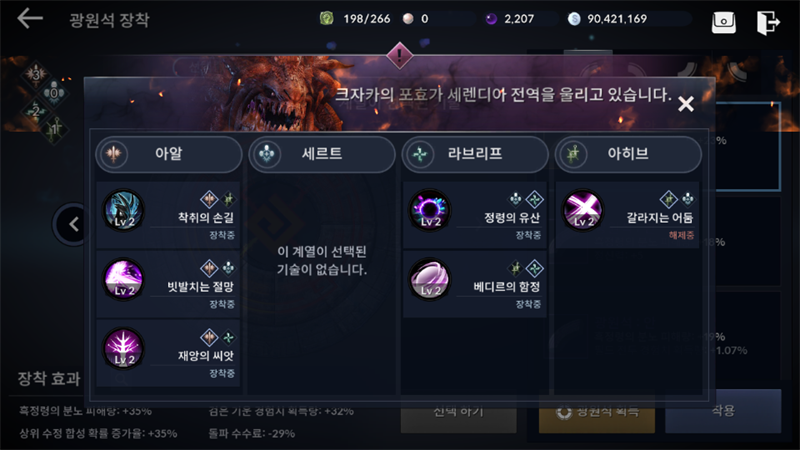Switch to the 아히브 category tab
800x450 pixels.
(x=628, y=154)
